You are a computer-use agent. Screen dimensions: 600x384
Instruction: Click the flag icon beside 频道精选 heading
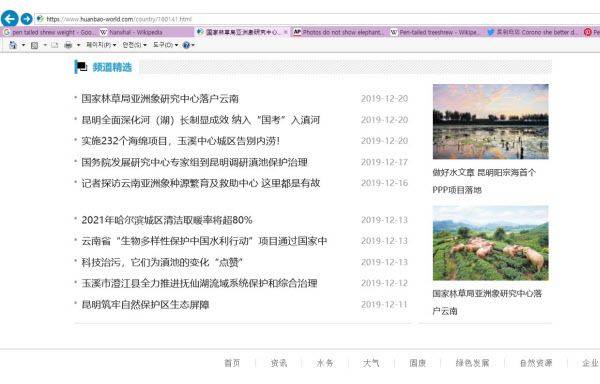[x=81, y=67]
